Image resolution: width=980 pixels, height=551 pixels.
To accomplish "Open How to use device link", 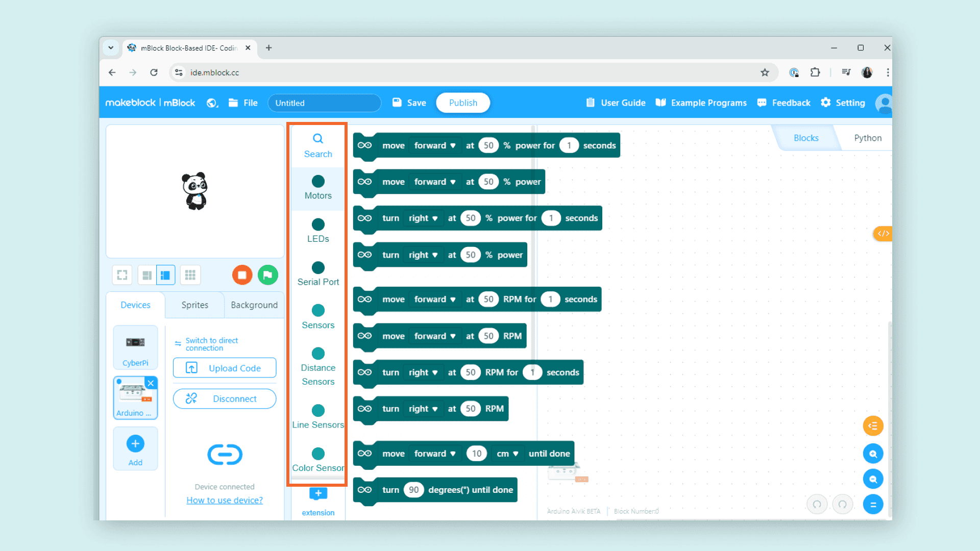I will coord(225,500).
